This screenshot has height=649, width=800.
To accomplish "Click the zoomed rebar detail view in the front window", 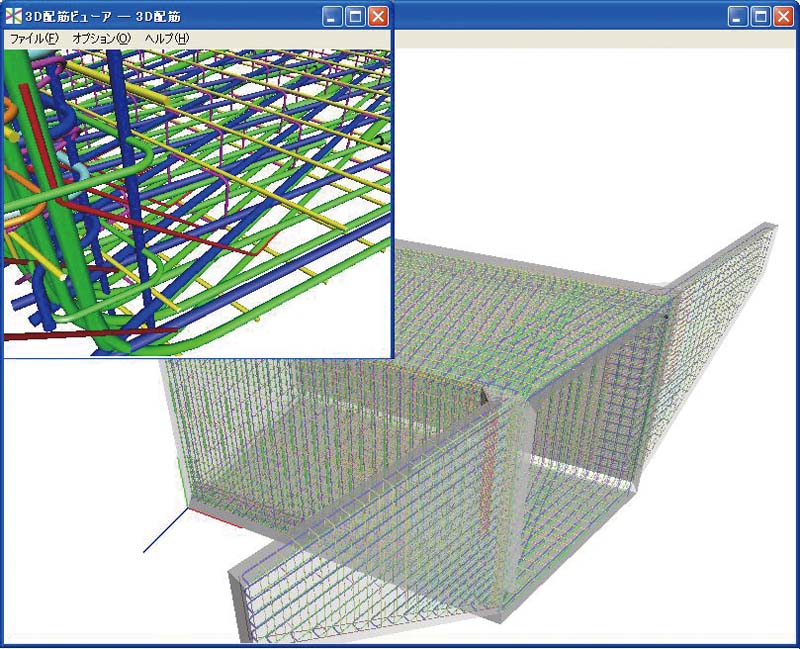I will 197,203.
